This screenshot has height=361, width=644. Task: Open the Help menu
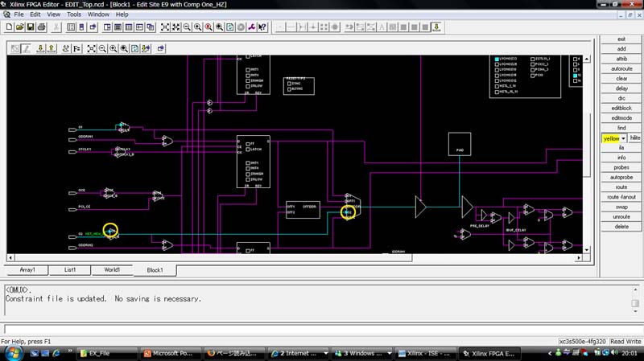pos(122,14)
